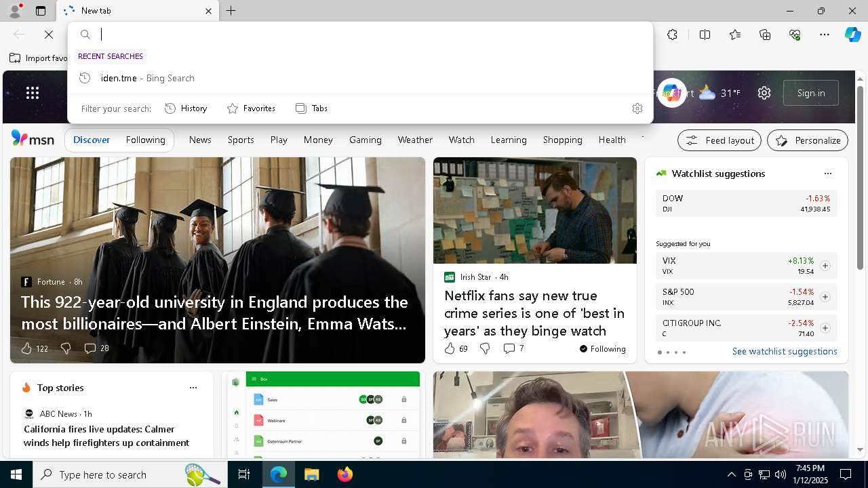Click taskbar search box
This screenshot has height=488, width=868.
(x=130, y=474)
